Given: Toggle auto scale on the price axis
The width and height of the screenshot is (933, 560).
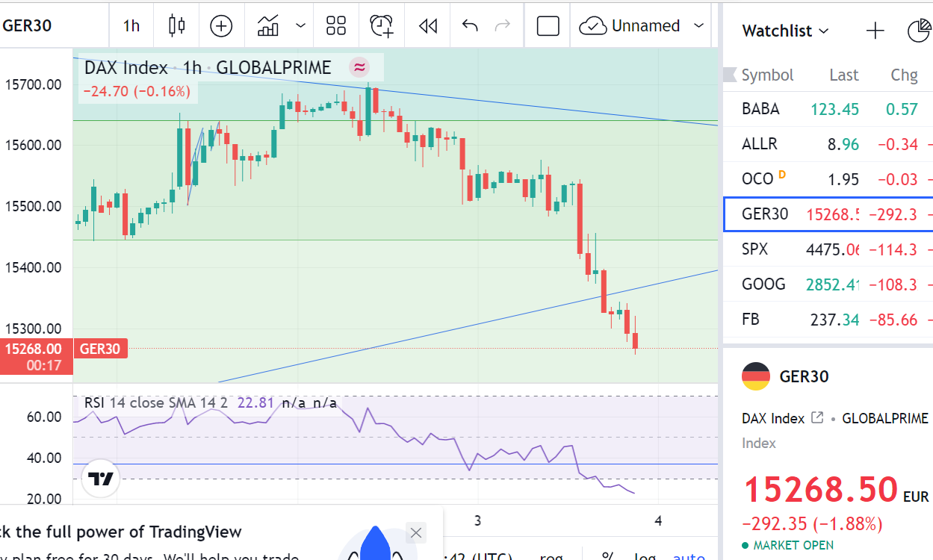Looking at the screenshot, I should (x=688, y=557).
